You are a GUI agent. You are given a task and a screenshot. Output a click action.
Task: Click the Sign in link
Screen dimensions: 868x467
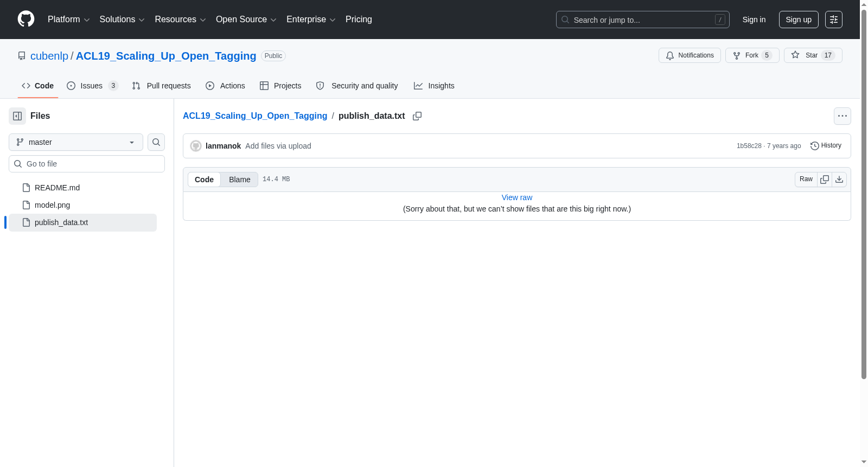pyautogui.click(x=754, y=20)
